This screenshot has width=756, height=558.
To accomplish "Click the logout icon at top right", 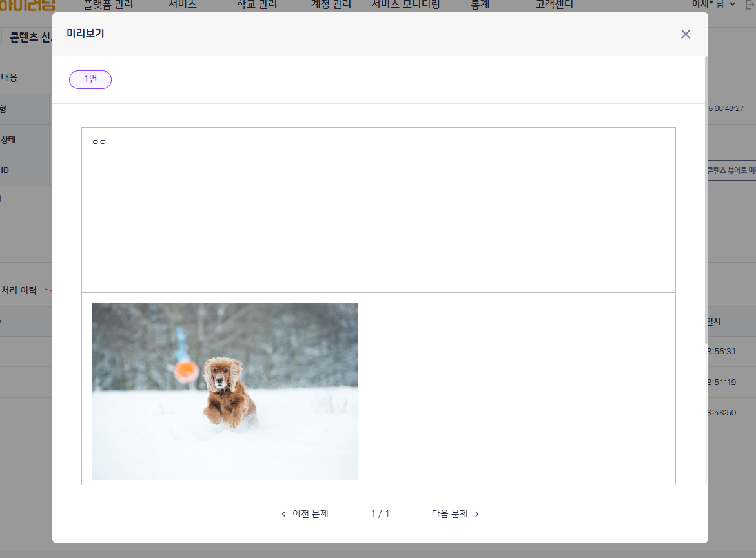I will click(x=750, y=5).
